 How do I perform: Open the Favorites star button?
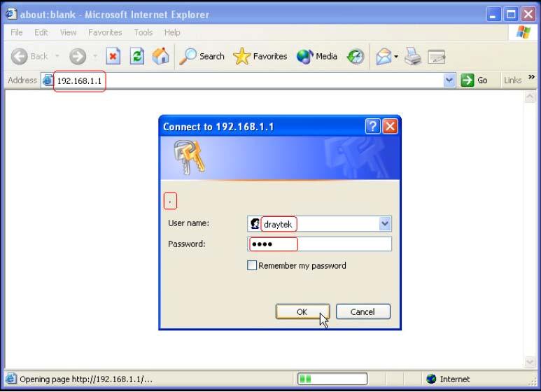click(x=260, y=57)
